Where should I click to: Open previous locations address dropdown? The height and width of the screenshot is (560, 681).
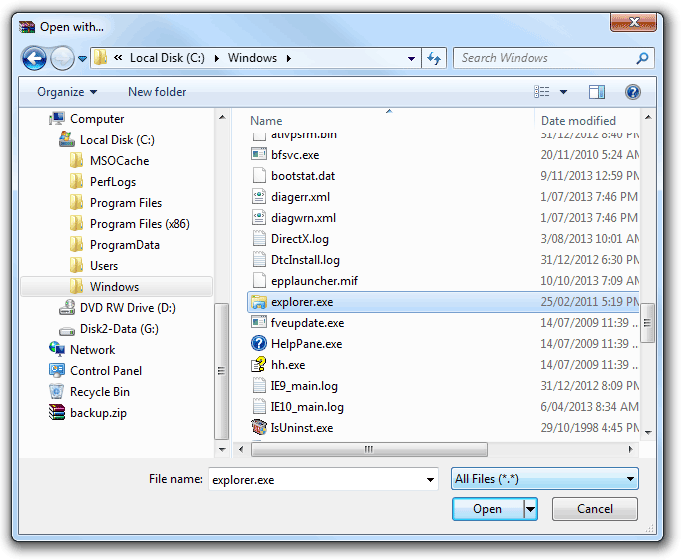click(x=411, y=58)
